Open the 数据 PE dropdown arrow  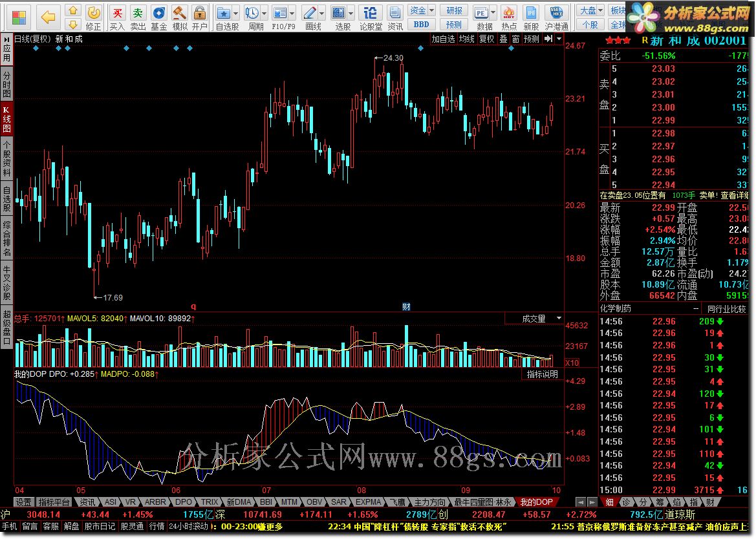(492, 14)
